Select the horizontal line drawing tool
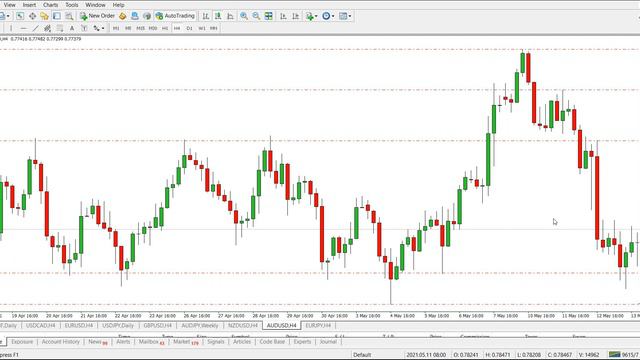Image resolution: width=640 pixels, height=360 pixels. click(x=23, y=28)
